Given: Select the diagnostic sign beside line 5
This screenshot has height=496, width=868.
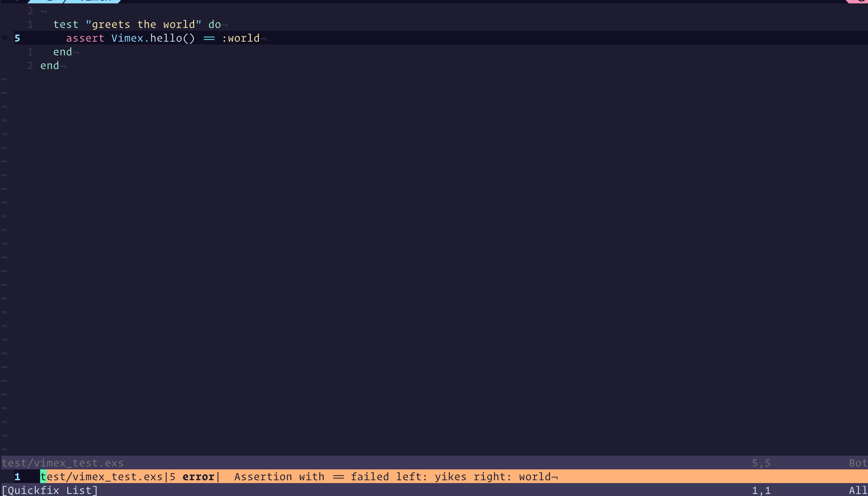Looking at the screenshot, I should (5, 38).
